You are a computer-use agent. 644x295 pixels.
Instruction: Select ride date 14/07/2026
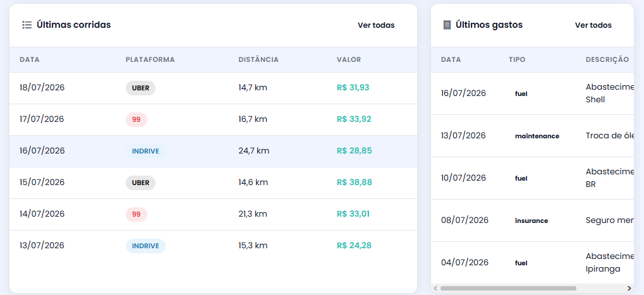pos(42,214)
